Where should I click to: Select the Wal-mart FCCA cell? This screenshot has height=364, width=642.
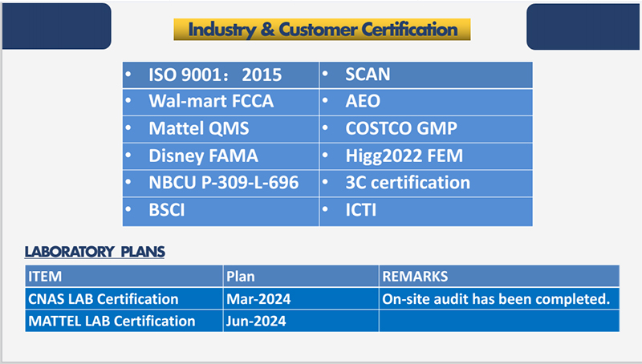(x=221, y=102)
